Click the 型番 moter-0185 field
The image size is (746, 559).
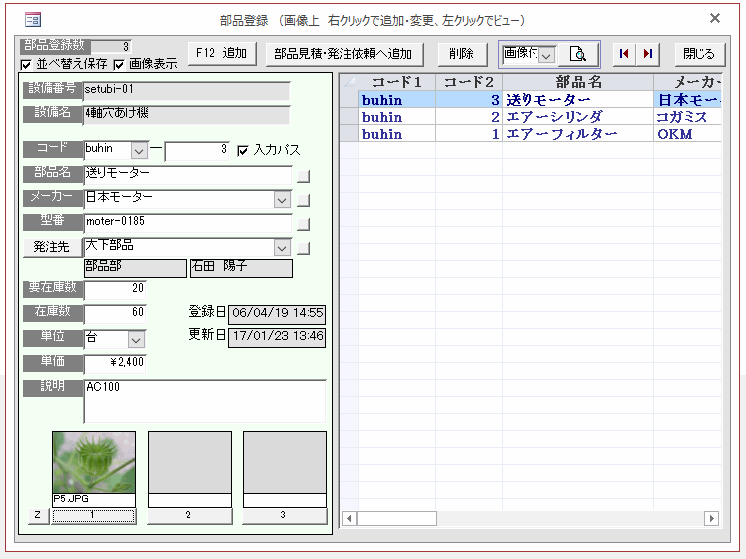[x=187, y=223]
